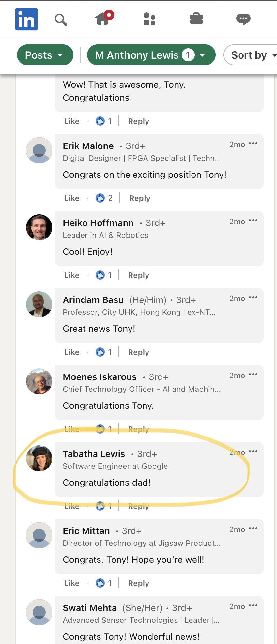
Task: Reply to Arindam Basu's comment
Action: click(x=138, y=352)
